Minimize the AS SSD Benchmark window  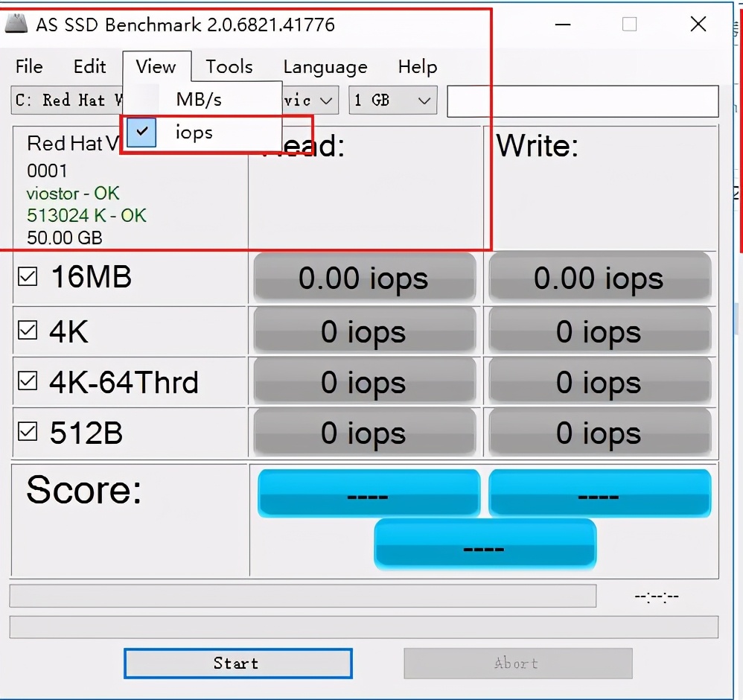tap(563, 24)
